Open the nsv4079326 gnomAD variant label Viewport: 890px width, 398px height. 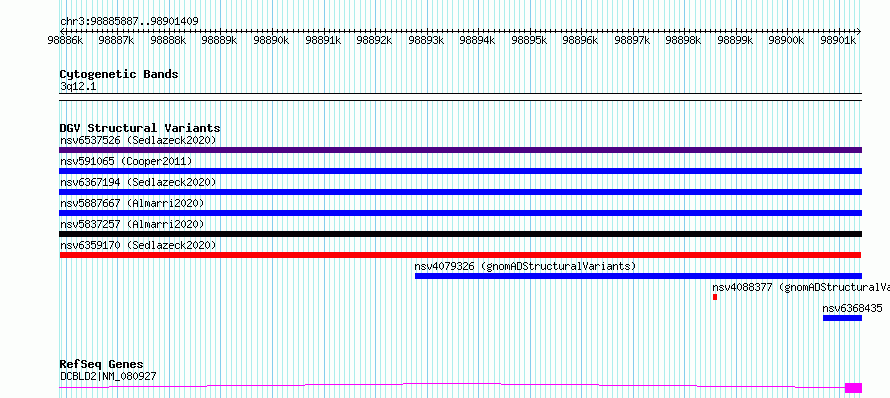point(525,266)
